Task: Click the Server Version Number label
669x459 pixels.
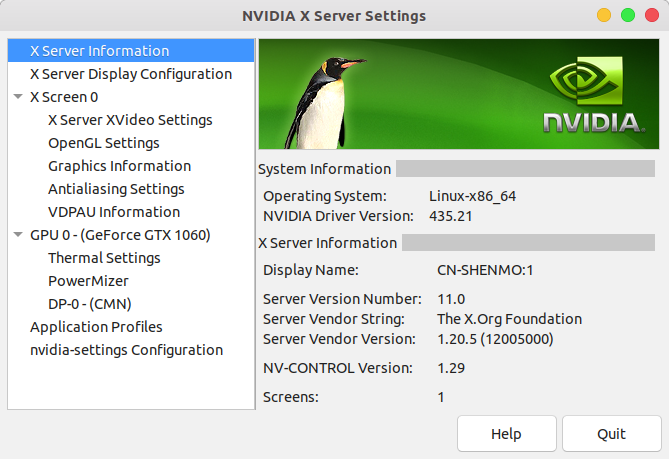Action: point(342,299)
